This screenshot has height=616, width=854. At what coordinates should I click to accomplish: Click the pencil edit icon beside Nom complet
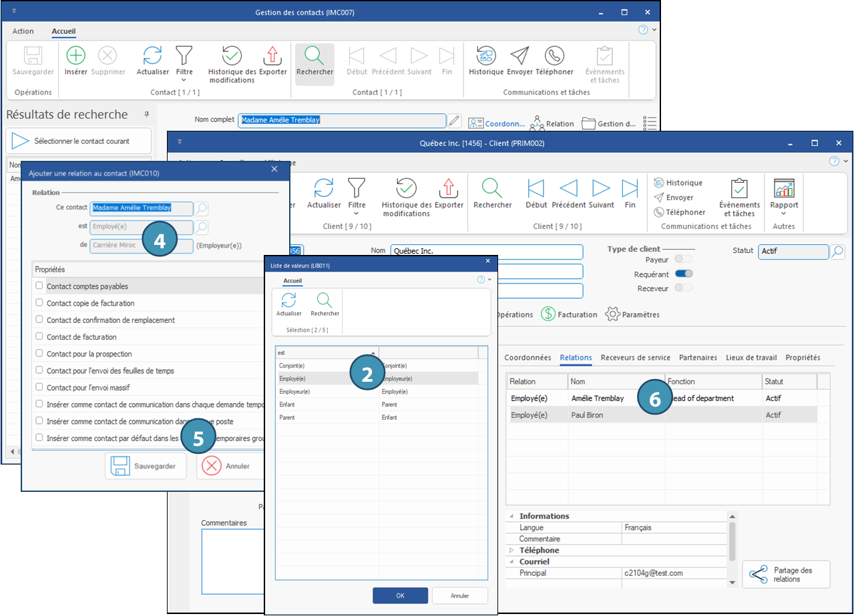(454, 121)
